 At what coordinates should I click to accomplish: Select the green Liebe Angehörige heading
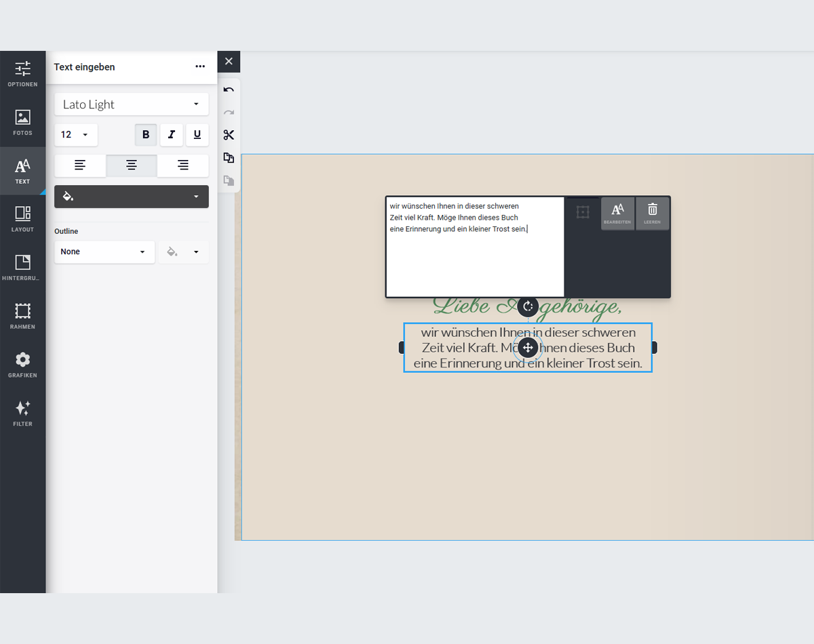[527, 307]
